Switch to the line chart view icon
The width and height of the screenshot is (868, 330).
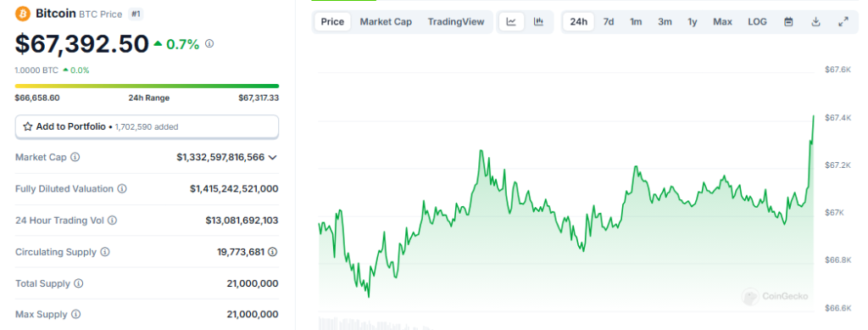pos(511,21)
